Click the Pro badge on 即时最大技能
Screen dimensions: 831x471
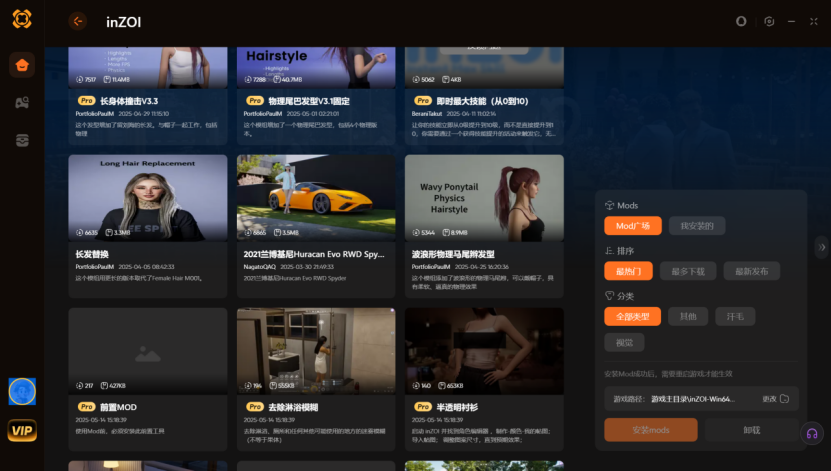[423, 101]
